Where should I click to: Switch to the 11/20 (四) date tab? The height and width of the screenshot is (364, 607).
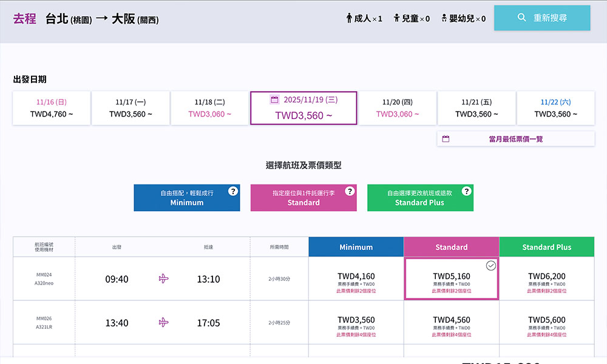(398, 108)
